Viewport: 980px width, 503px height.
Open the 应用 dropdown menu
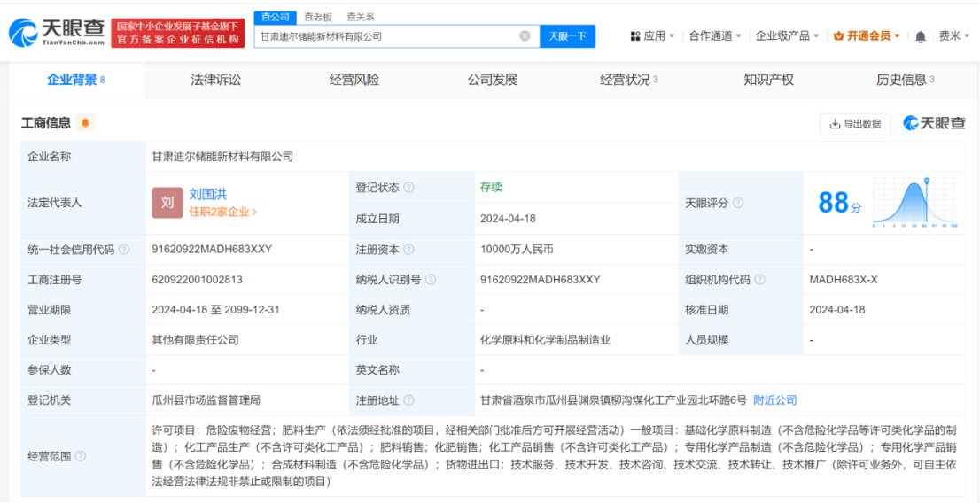tap(652, 36)
